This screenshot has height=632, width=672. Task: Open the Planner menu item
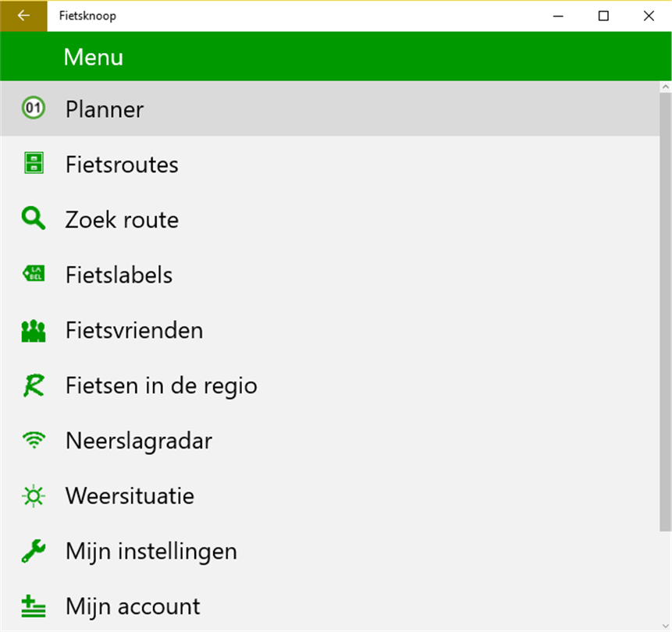coord(105,109)
